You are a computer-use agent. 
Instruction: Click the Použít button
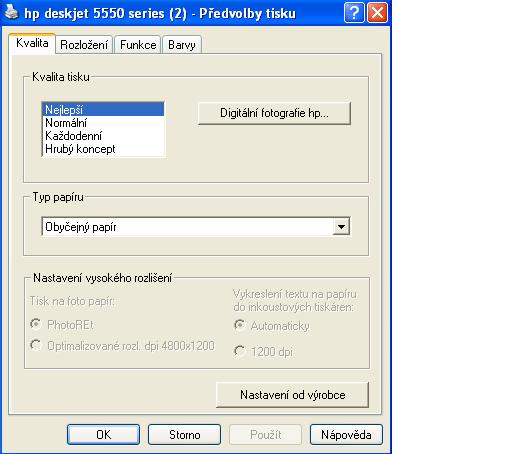[265, 434]
